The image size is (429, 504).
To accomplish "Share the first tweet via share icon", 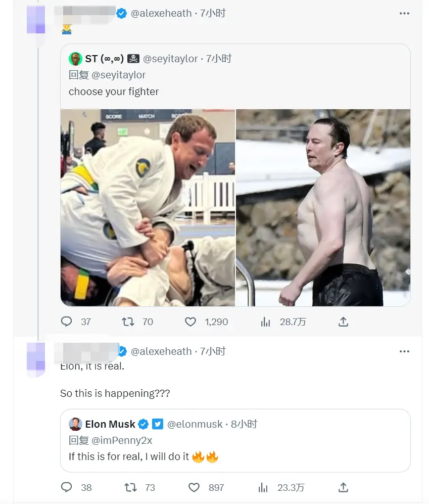I will [x=343, y=322].
